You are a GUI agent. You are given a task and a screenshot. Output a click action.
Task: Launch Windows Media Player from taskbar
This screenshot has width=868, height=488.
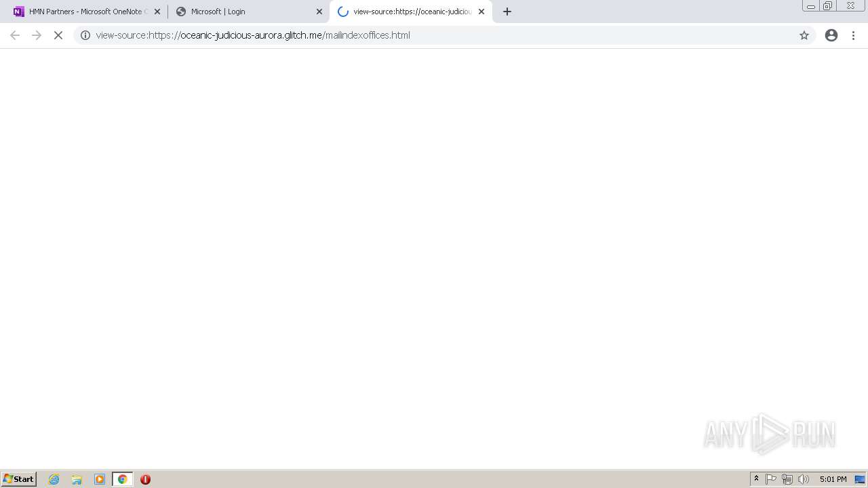(x=100, y=479)
